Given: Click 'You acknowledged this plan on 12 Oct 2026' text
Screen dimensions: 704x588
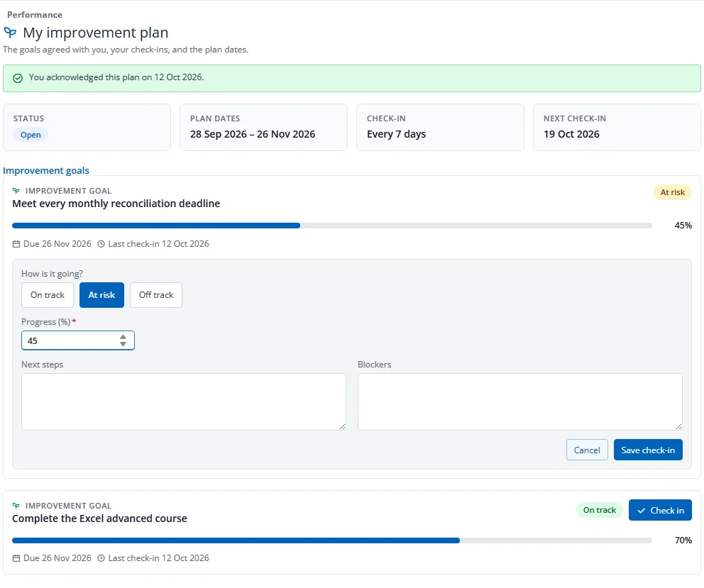Looking at the screenshot, I should (116, 77).
